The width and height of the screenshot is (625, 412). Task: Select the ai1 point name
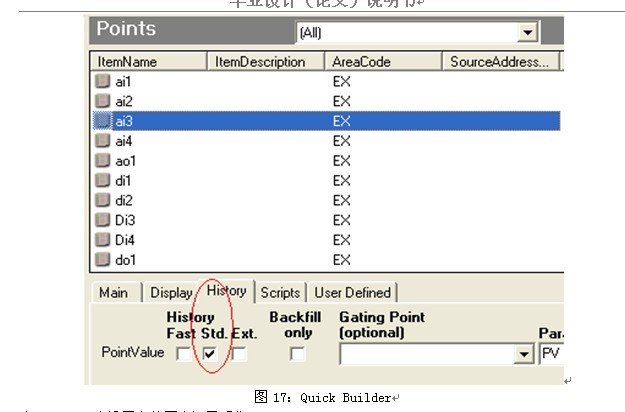[123, 82]
